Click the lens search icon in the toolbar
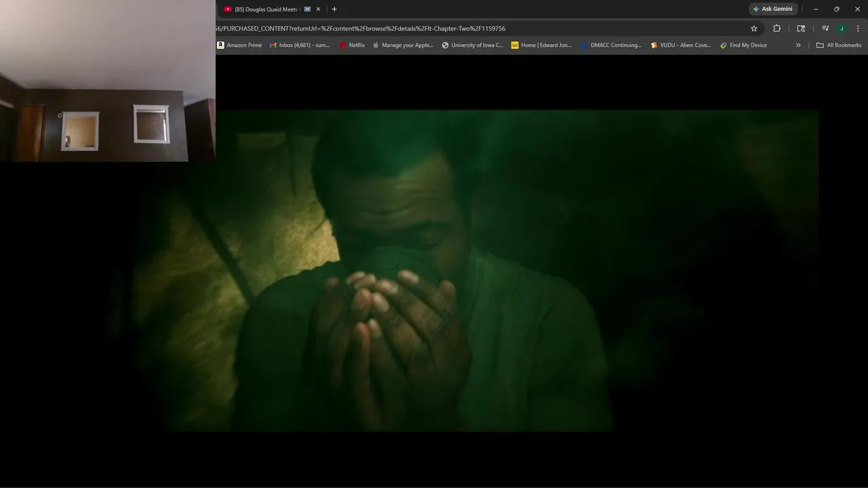 pos(801,28)
